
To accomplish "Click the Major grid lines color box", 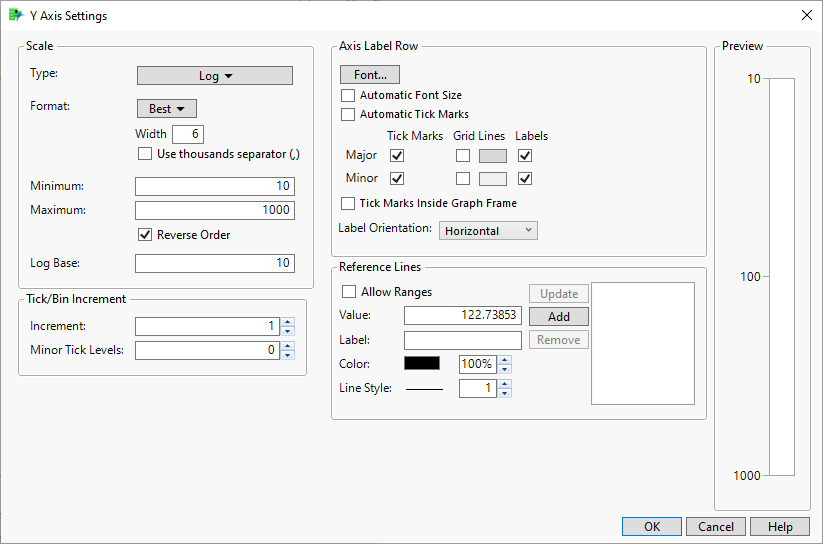I will click(x=493, y=156).
